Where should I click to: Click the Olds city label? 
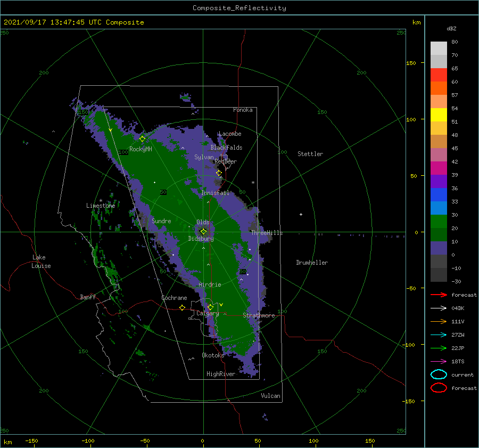pyautogui.click(x=203, y=222)
